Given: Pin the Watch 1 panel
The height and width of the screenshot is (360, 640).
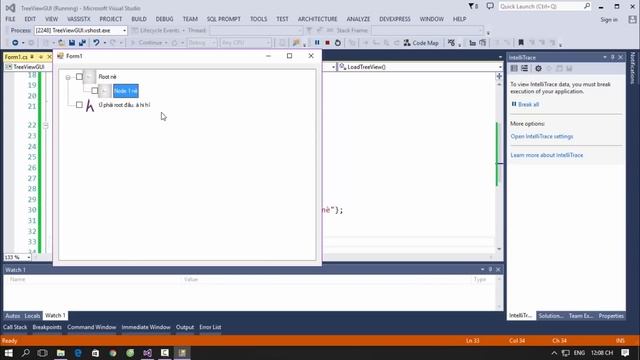Looking at the screenshot, I should point(490,269).
